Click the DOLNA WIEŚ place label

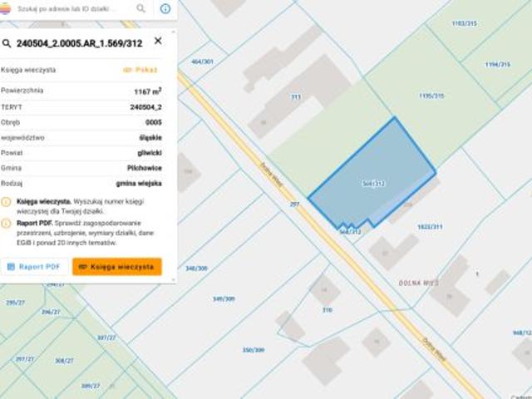[x=419, y=283]
